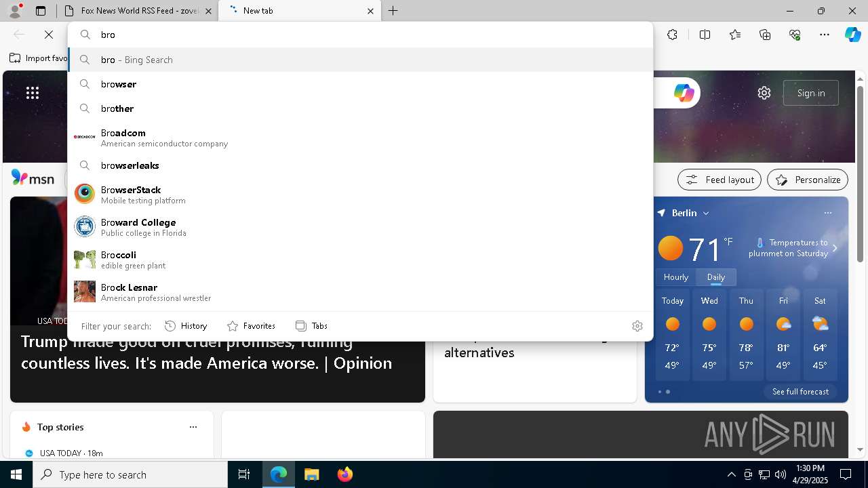Open a new tab with plus button
Screen dimensions: 868x488
pyautogui.click(x=393, y=11)
